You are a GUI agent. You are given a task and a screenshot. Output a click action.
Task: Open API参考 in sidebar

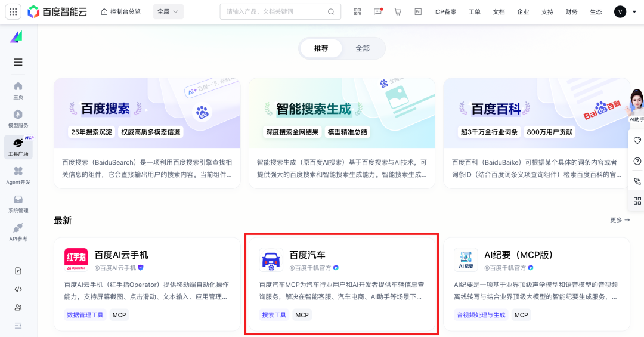18,232
